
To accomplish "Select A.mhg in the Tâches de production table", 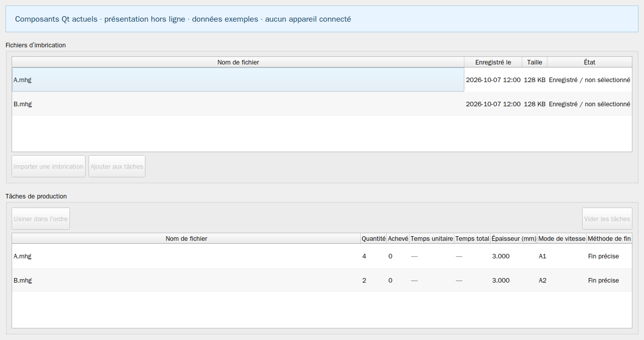I will pos(186,256).
